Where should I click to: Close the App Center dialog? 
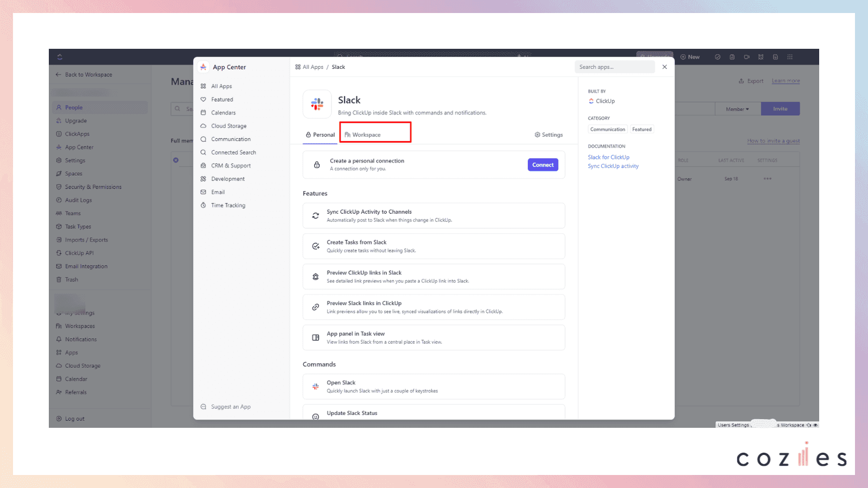pos(665,67)
